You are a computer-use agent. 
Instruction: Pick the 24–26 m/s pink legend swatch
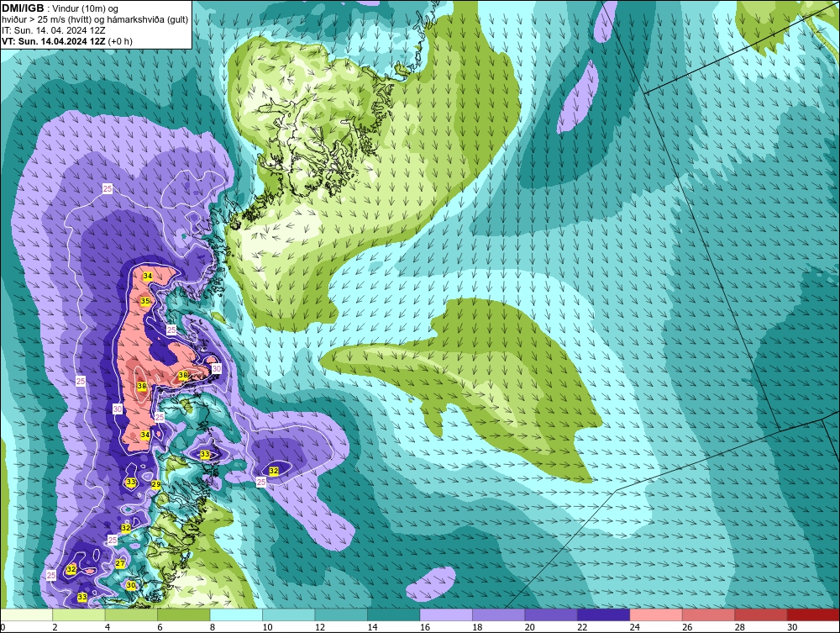click(x=656, y=615)
